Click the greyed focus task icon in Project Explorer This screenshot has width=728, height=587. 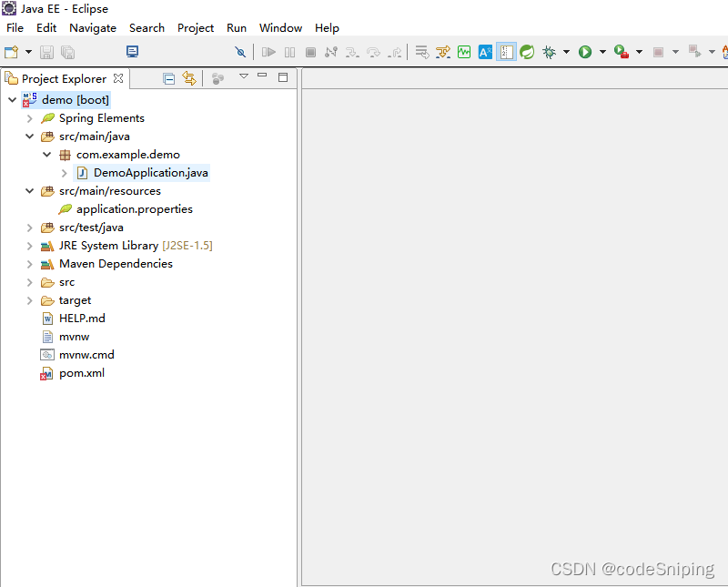click(x=217, y=78)
